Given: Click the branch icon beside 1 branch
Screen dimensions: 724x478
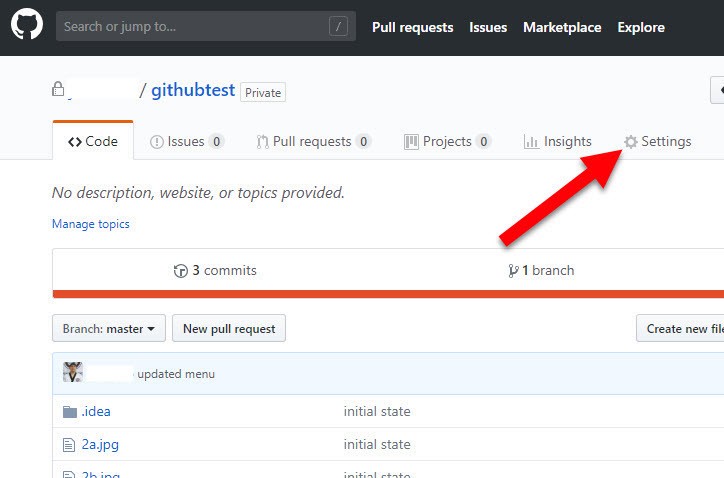Looking at the screenshot, I should tap(513, 270).
